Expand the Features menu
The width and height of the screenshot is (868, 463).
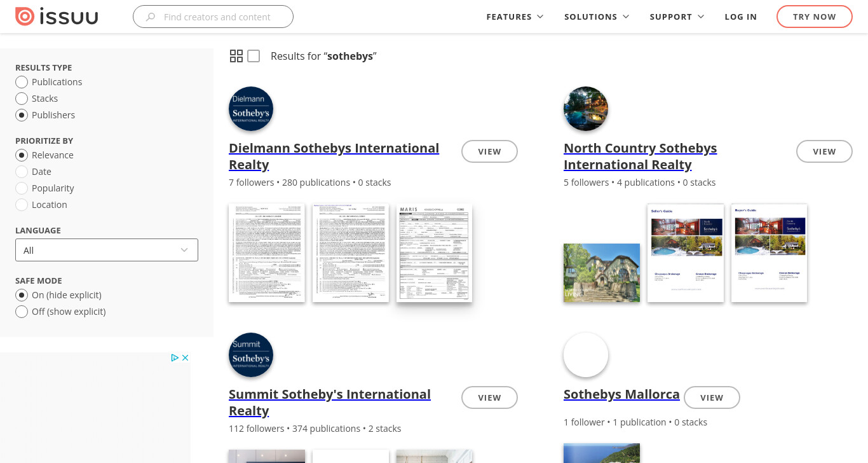point(515,17)
